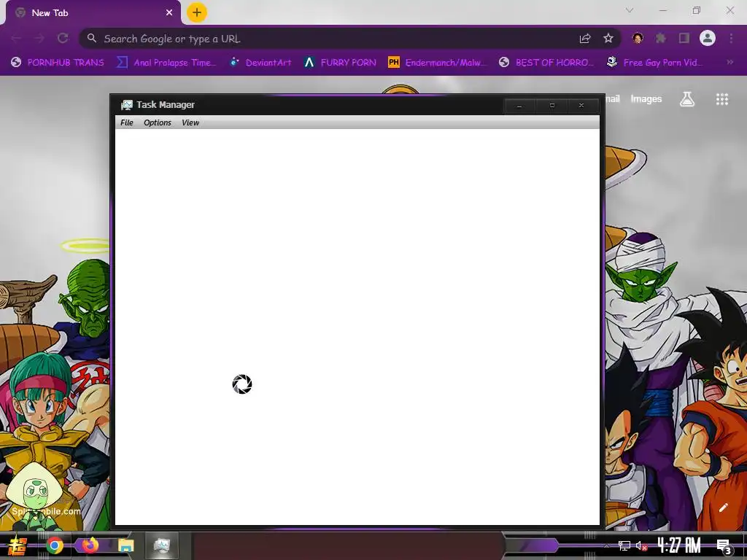The image size is (747, 560).
Task: Open the View menu in Task Manager
Action: coord(190,122)
